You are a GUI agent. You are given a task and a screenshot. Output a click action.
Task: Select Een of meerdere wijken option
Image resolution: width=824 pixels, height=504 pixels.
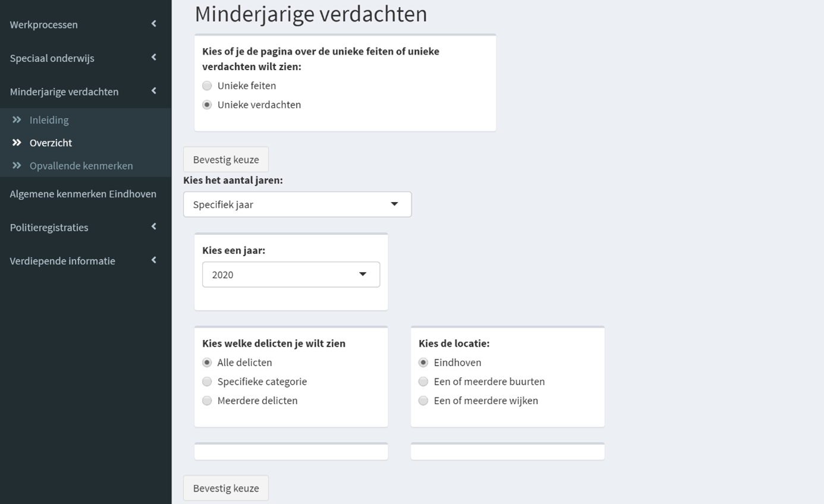coord(423,401)
